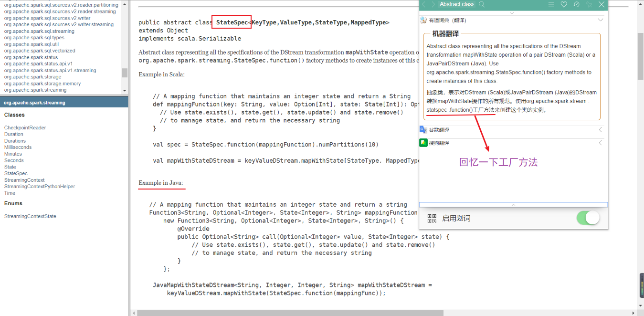This screenshot has width=644, height=316.
Task: Open the Seconds class
Action: coord(14,160)
